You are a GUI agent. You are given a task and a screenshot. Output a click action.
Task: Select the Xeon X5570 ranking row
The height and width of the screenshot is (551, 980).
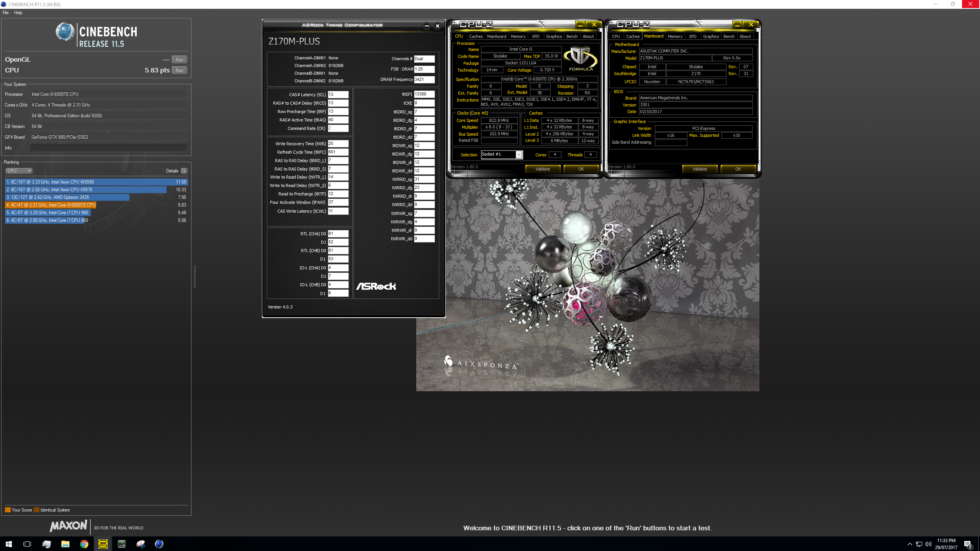click(96, 190)
